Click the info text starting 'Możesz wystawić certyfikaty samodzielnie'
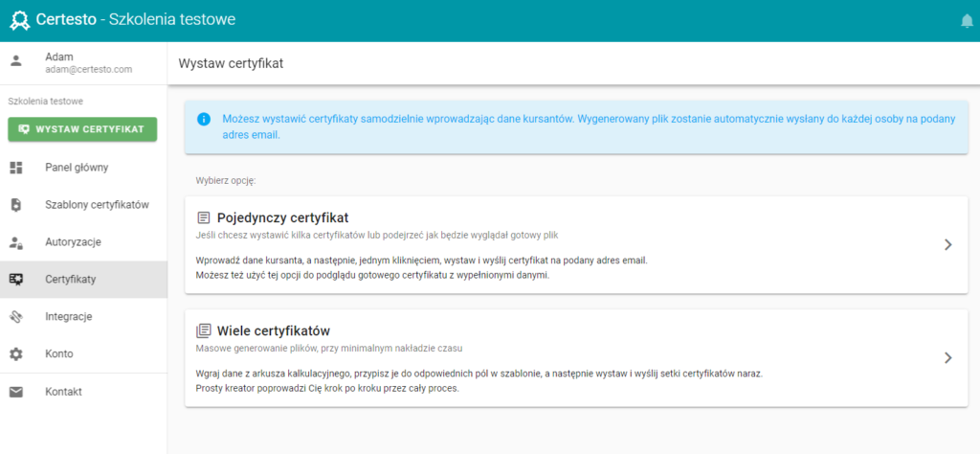This screenshot has width=980, height=454. (x=589, y=125)
